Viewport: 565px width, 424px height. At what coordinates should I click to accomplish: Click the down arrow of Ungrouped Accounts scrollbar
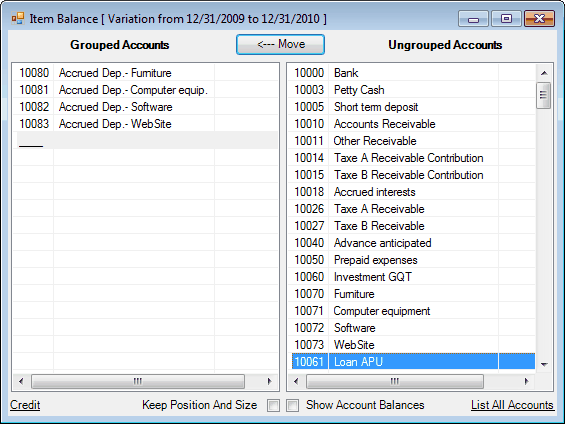coord(544,365)
